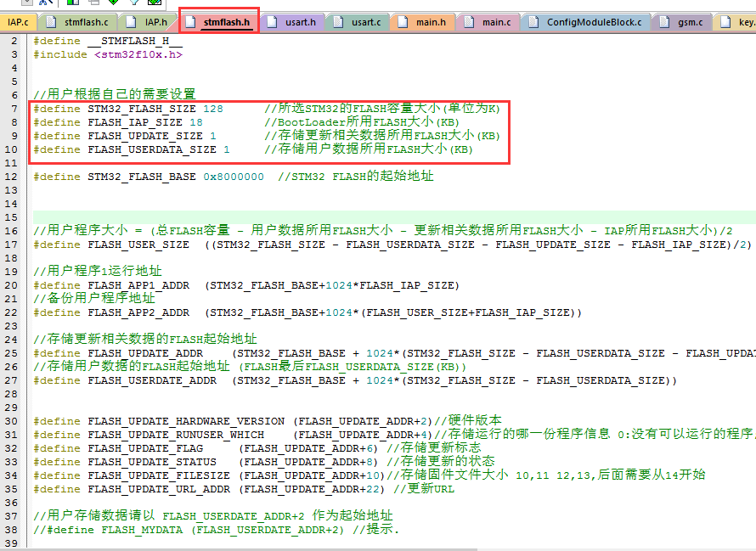Viewport: 756px width, 551px height.
Task: Click the STM32_FLASH_BASE macro name on line 12
Action: coord(142,177)
